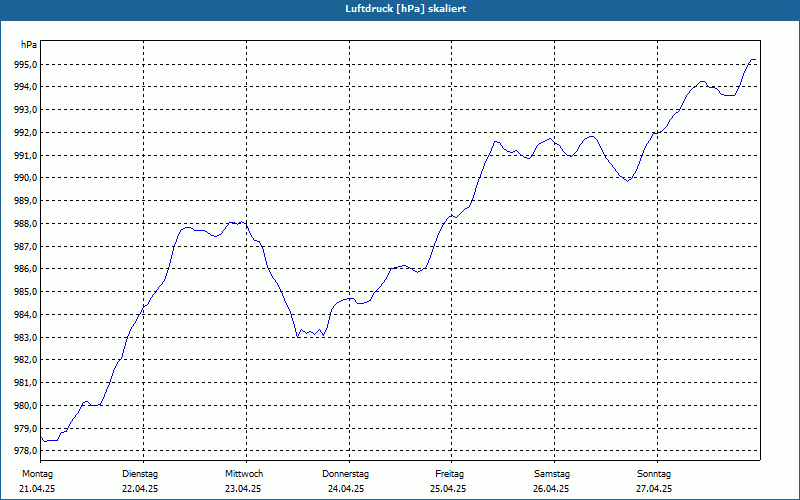
Task: Click the 981,0 axis value
Action: click(24, 383)
